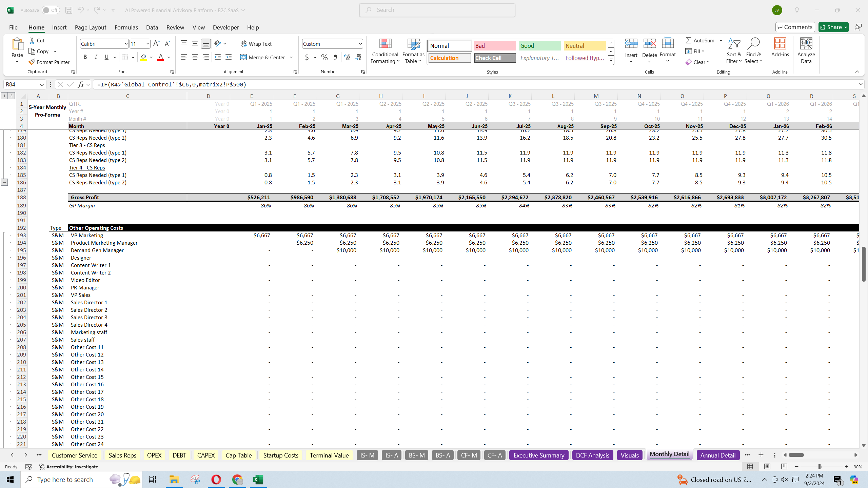This screenshot has height=488, width=868.
Task: Switch to the DCF Analysis sheet
Action: (x=592, y=455)
